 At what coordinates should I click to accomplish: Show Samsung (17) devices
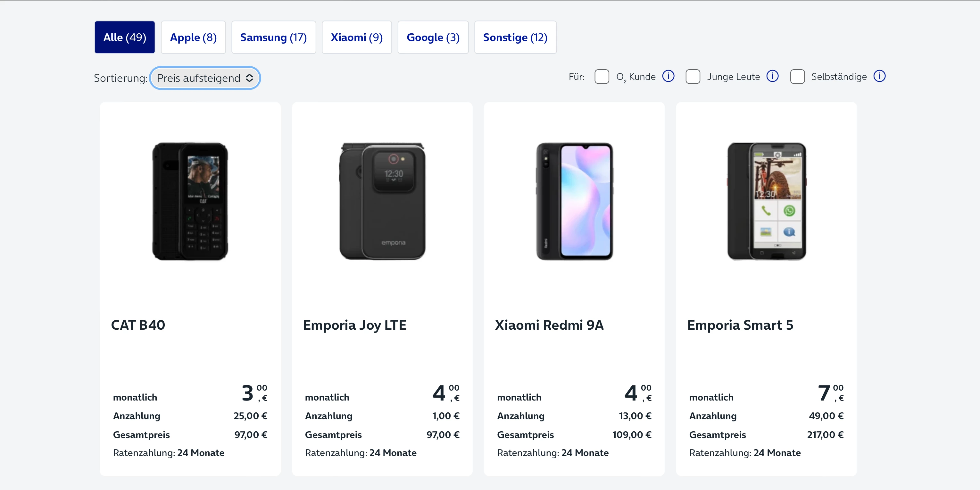click(274, 37)
